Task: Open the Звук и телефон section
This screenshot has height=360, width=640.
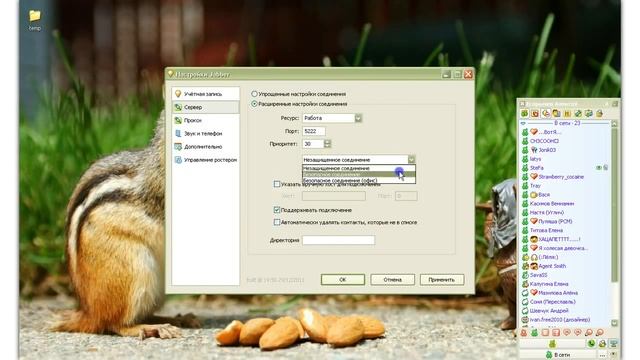Action: pos(205,133)
